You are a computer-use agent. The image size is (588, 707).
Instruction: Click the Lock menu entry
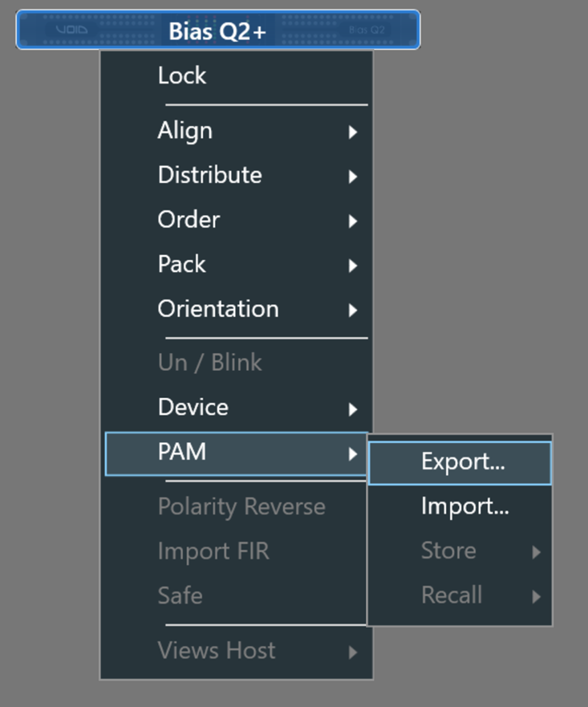(182, 75)
